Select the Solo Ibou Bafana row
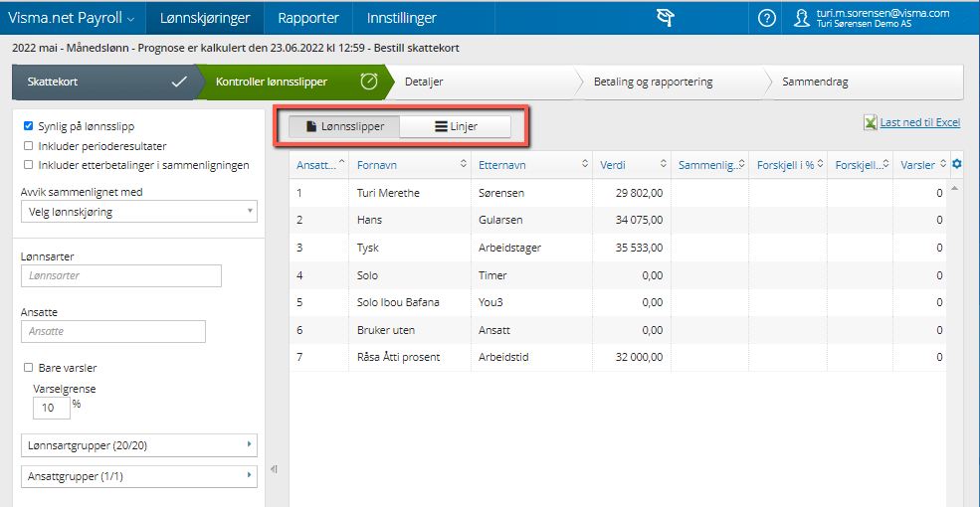The height and width of the screenshot is (507, 980). point(618,303)
